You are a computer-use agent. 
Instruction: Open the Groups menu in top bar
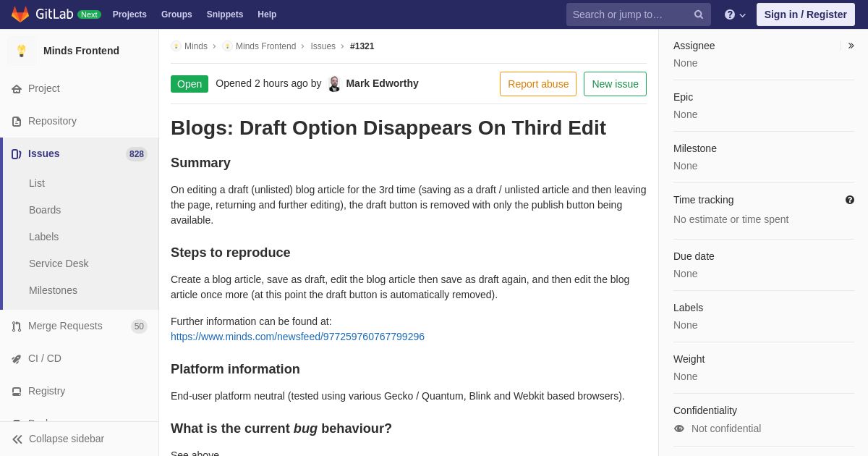pyautogui.click(x=176, y=14)
